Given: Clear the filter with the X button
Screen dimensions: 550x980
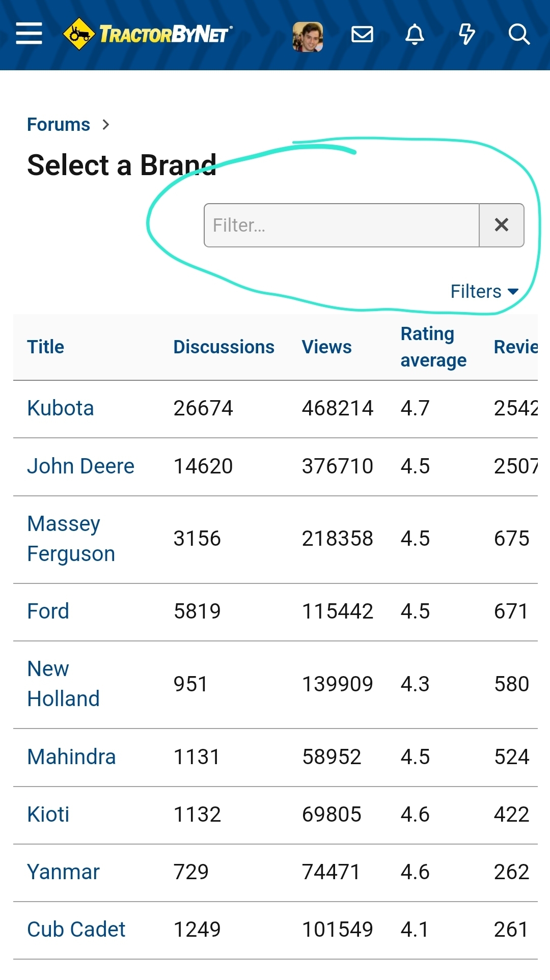Looking at the screenshot, I should pyautogui.click(x=502, y=225).
